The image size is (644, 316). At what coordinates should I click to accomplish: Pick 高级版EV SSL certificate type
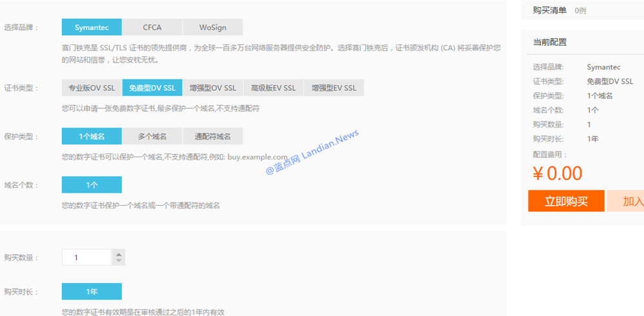(273, 88)
